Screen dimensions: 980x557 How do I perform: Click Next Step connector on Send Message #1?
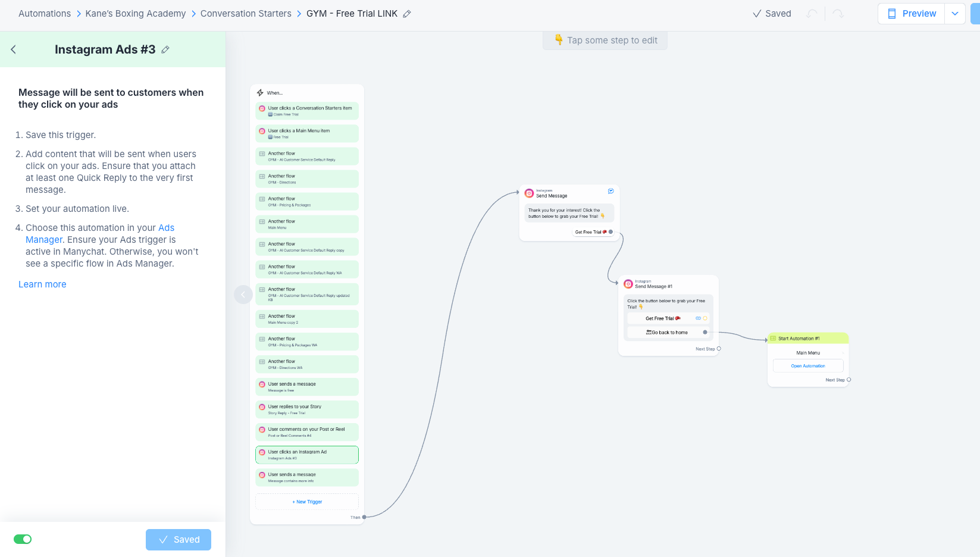coord(719,349)
